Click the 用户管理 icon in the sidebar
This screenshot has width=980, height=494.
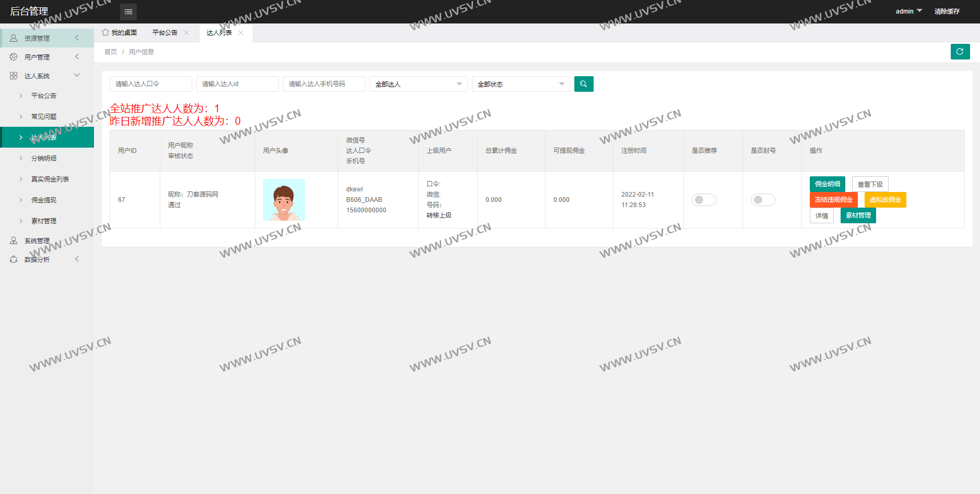coord(14,57)
